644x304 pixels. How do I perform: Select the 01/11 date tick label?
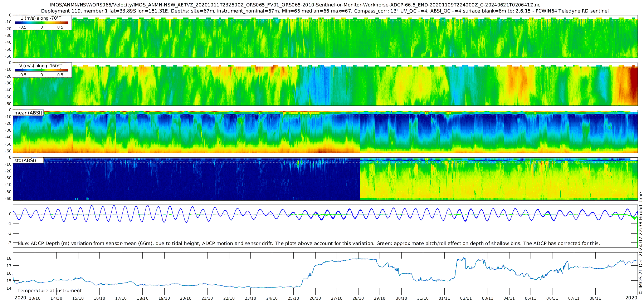tap(444, 298)
